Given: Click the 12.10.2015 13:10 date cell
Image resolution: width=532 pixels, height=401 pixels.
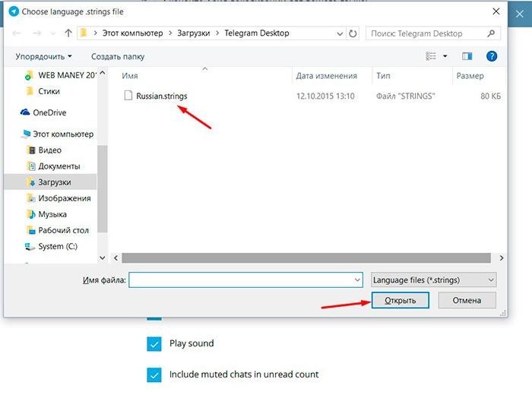Looking at the screenshot, I should pyautogui.click(x=325, y=96).
